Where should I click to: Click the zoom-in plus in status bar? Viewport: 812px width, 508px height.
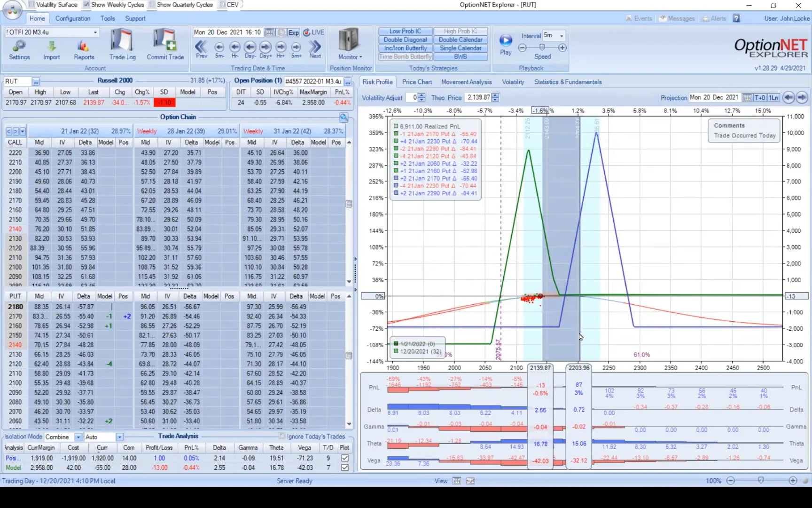[793, 480]
